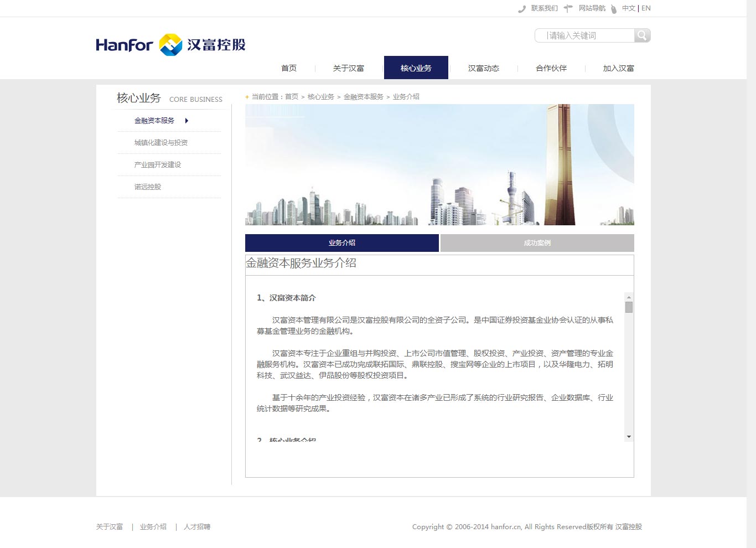Screen dimensions: 756x548
Task: Click the search magnifier icon
Action: click(642, 35)
